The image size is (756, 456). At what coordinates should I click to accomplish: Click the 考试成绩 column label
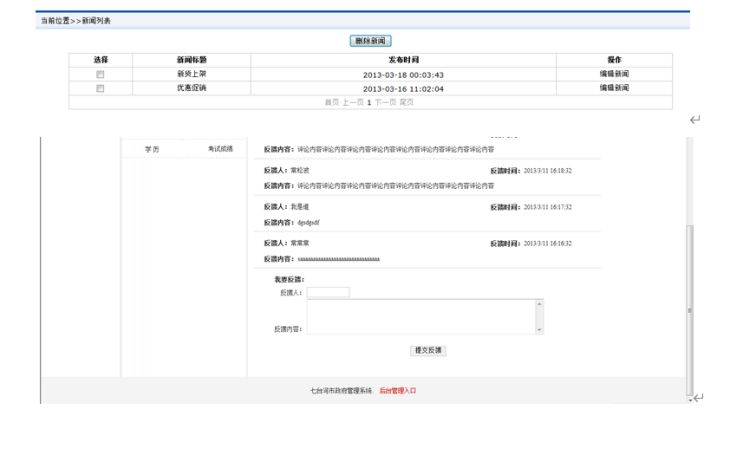(x=220, y=149)
